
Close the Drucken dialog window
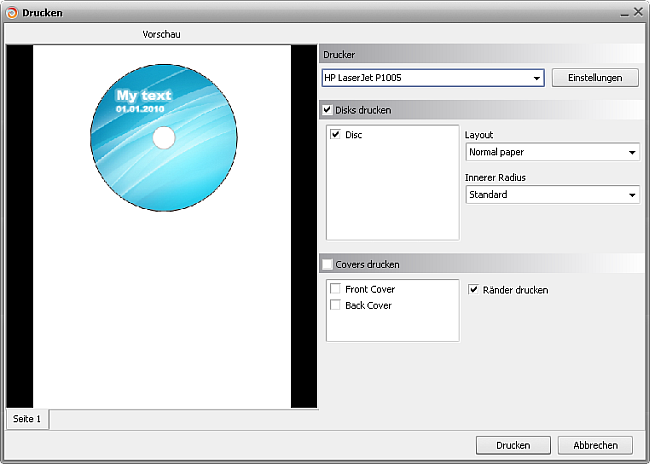638,12
